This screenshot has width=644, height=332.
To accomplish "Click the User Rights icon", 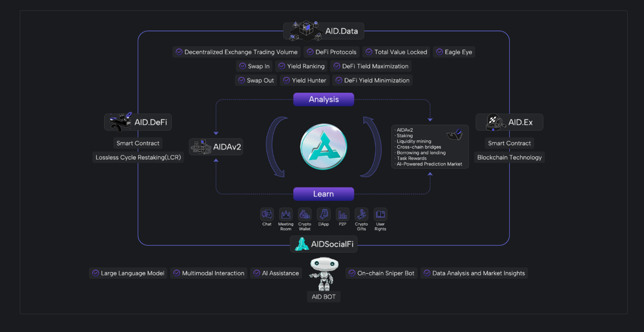I will [380, 214].
